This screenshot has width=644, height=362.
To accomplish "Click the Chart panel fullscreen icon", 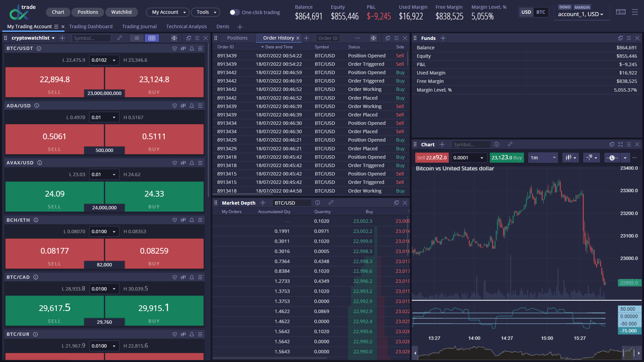I will click(x=620, y=145).
